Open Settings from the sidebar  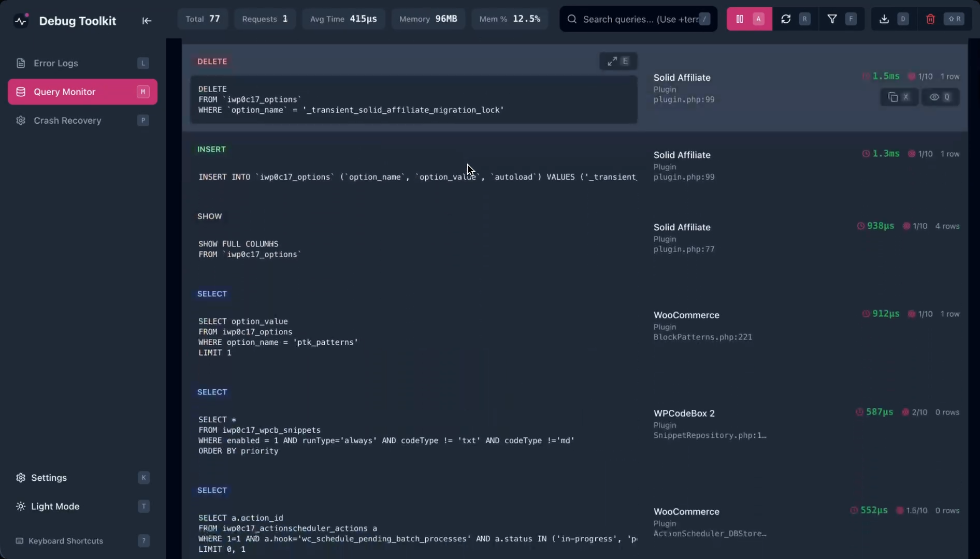tap(49, 478)
